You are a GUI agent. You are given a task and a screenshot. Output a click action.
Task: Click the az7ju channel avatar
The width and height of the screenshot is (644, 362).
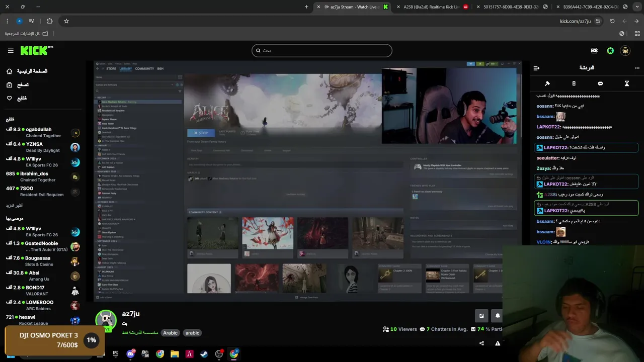point(106,321)
